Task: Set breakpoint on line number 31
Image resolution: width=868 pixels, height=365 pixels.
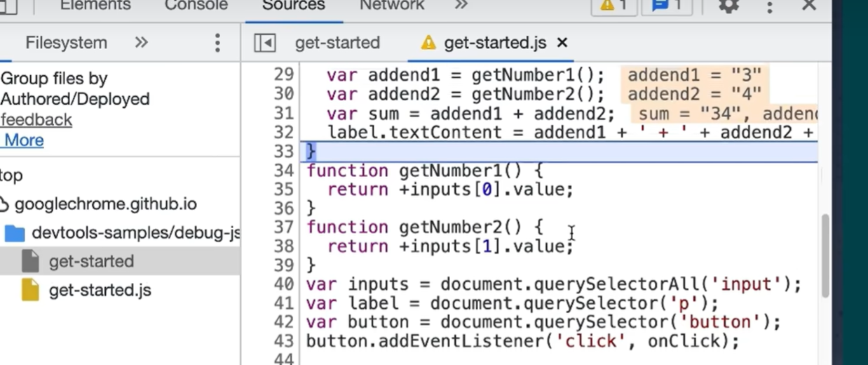Action: (x=283, y=114)
